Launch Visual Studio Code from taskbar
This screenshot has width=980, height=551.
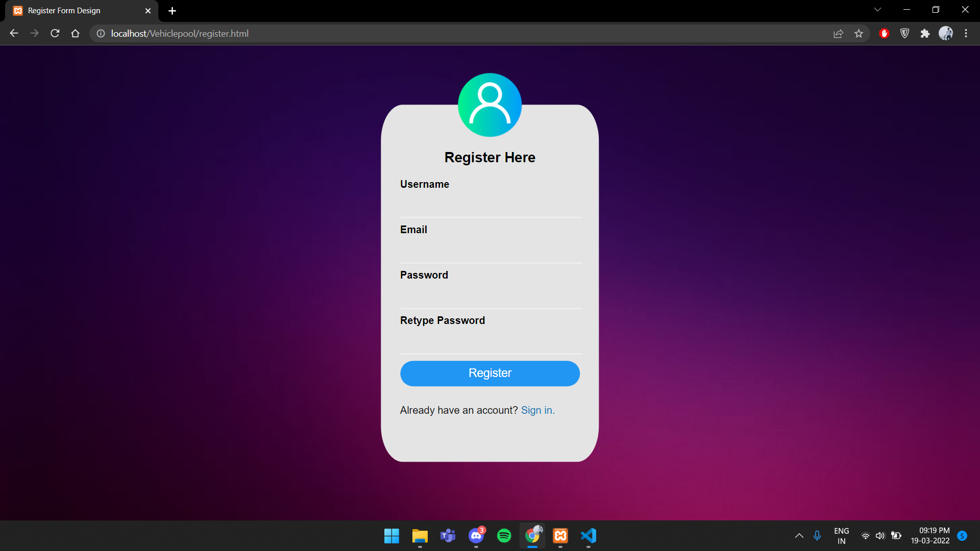pos(588,536)
